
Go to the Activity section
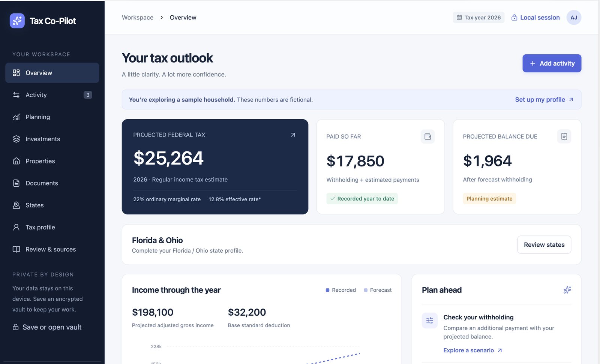[52, 95]
